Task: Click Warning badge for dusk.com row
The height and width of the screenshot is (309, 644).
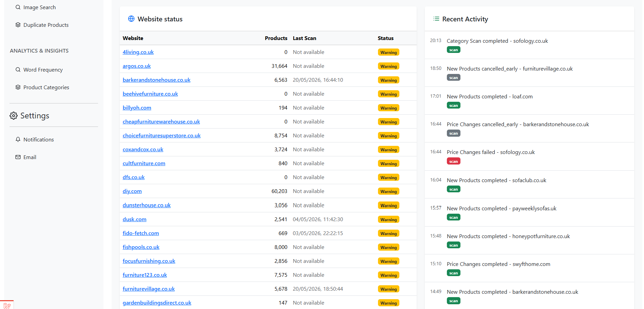Action: 389,219
